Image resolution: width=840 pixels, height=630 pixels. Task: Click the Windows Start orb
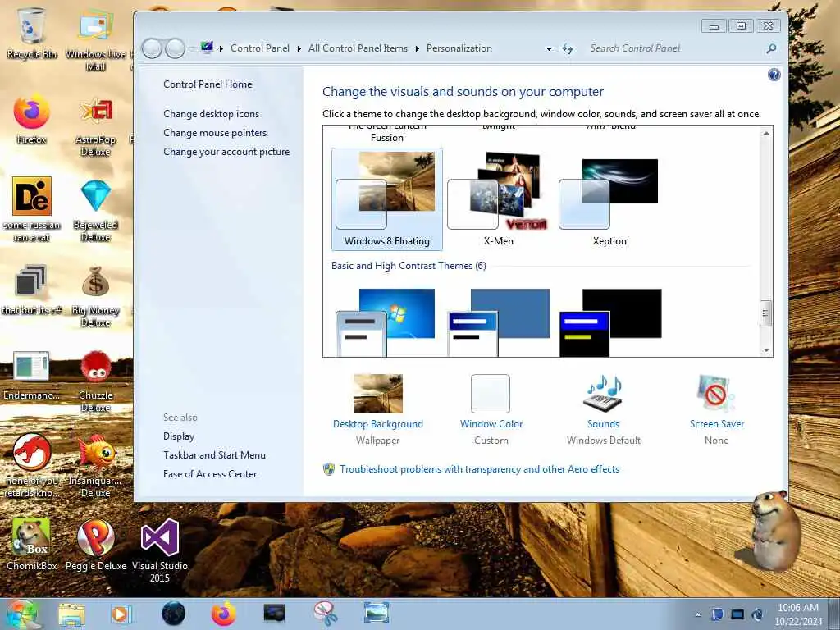21,614
